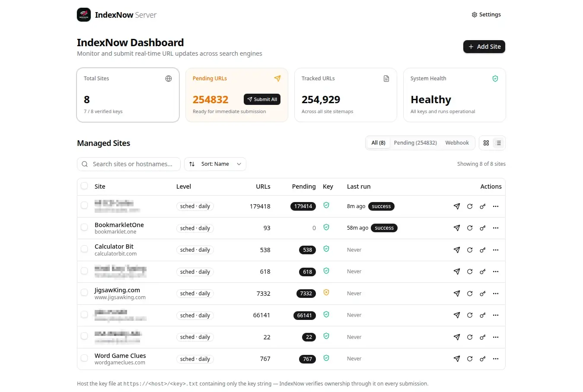Open more actions menu for JigsawKing.com
The image size is (583, 392).
tap(496, 294)
